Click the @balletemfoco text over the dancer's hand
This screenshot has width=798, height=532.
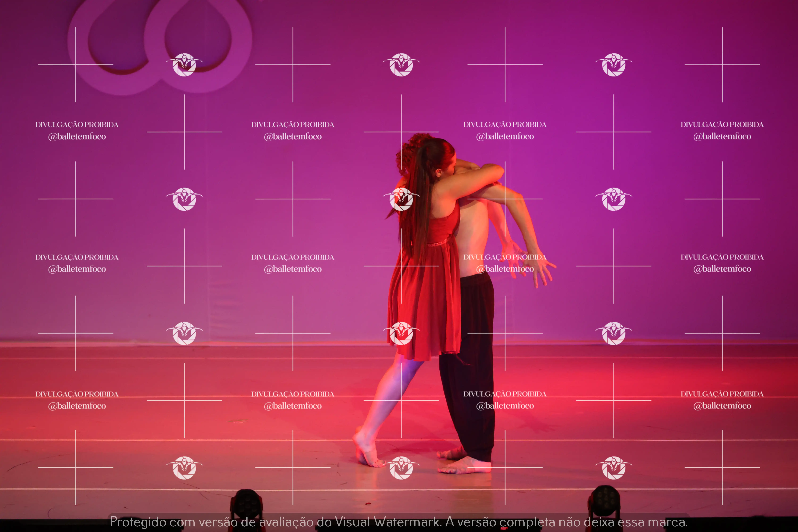[x=505, y=269]
